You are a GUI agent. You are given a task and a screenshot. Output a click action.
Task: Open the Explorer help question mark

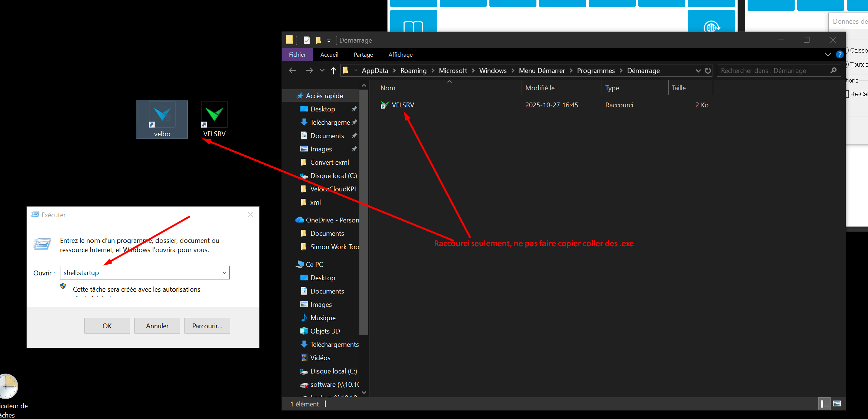pos(839,54)
